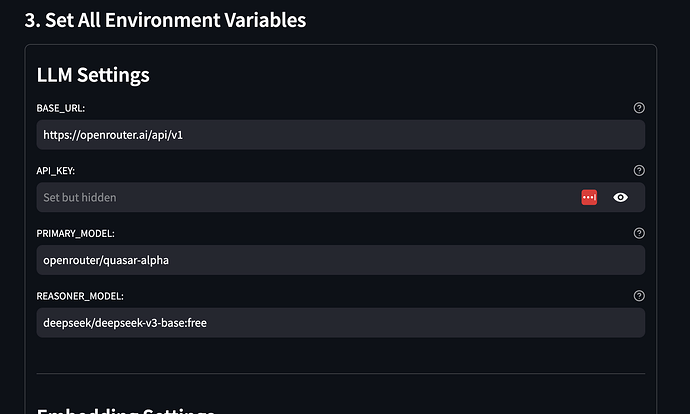Open the red password manager icon

pyautogui.click(x=589, y=197)
